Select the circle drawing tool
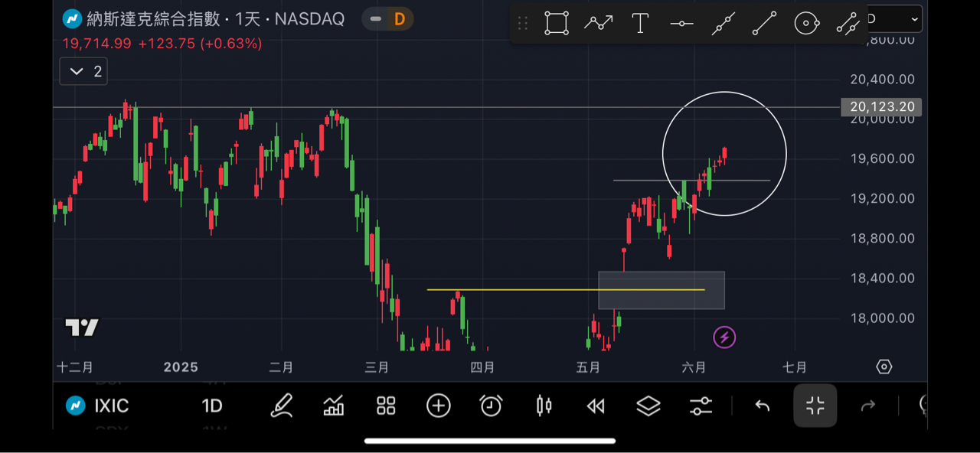 coord(806,24)
